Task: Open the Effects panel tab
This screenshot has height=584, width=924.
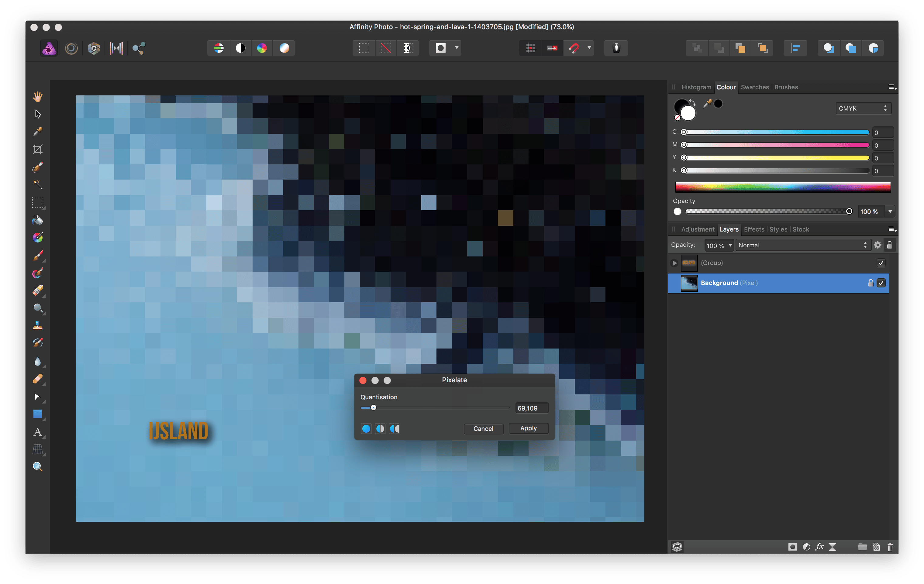Action: 753,229
